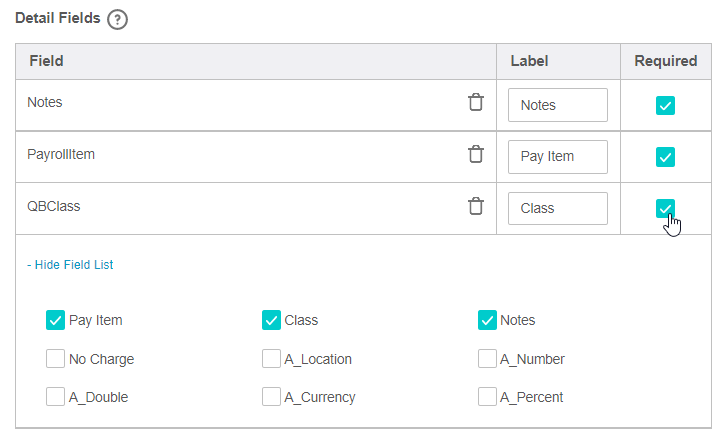Select the Class label input box
The image size is (723, 439).
pos(557,208)
